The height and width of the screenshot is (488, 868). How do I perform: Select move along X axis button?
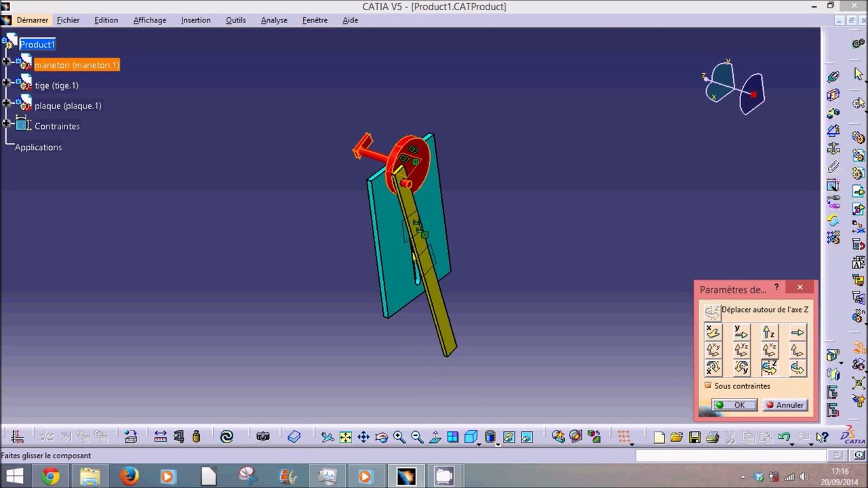[713, 332]
